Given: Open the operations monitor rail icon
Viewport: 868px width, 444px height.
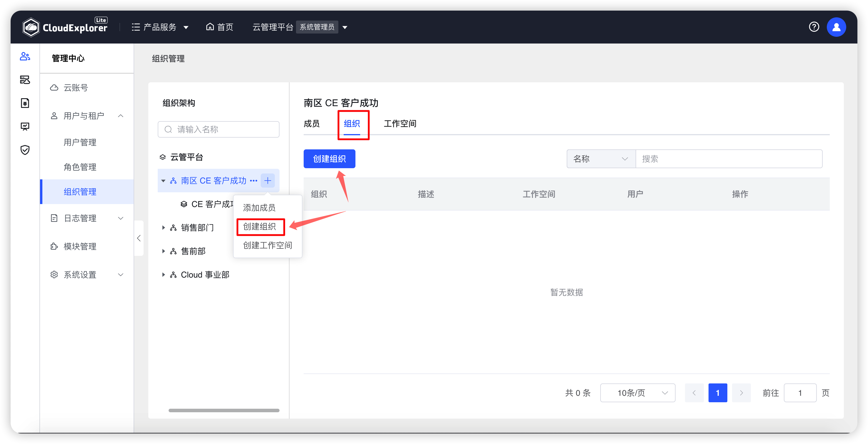Looking at the screenshot, I should pos(25,126).
